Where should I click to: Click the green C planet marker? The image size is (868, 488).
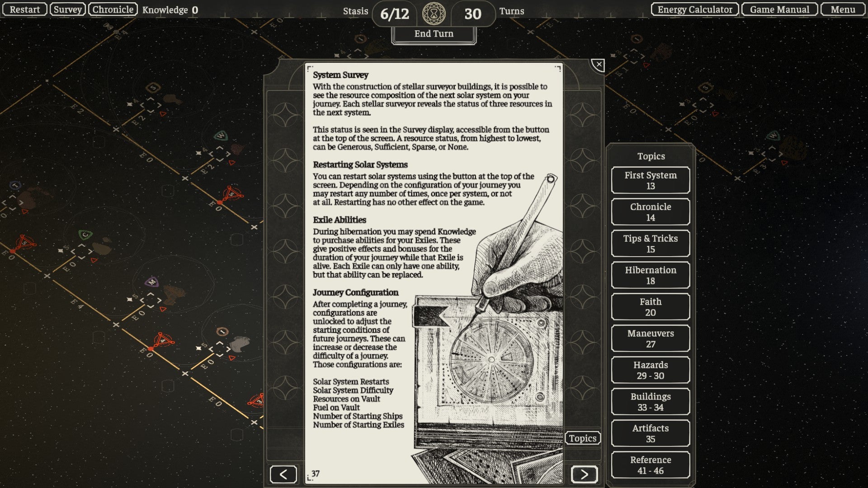point(85,233)
